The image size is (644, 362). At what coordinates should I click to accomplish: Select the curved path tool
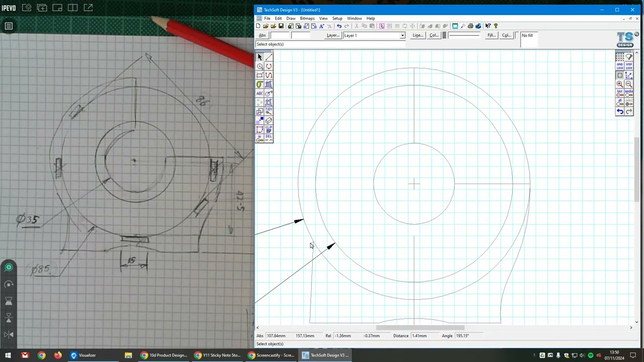coord(269,75)
